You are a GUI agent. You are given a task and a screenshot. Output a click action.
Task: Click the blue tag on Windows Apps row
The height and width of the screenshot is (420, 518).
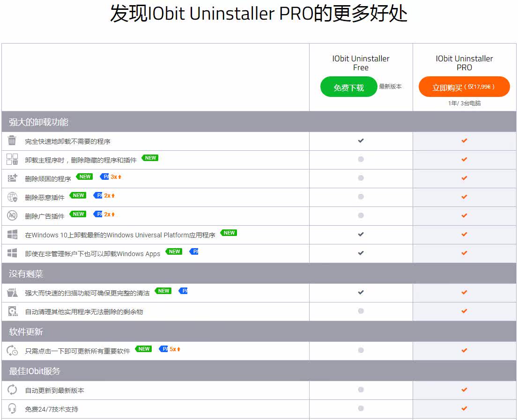click(x=194, y=251)
